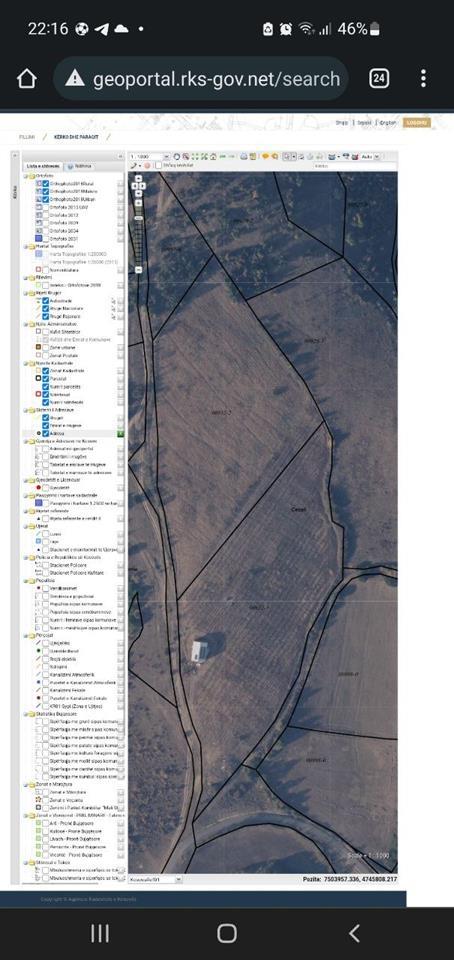This screenshot has height=960, width=454.
Task: Click the Logohu button
Action: click(x=417, y=122)
